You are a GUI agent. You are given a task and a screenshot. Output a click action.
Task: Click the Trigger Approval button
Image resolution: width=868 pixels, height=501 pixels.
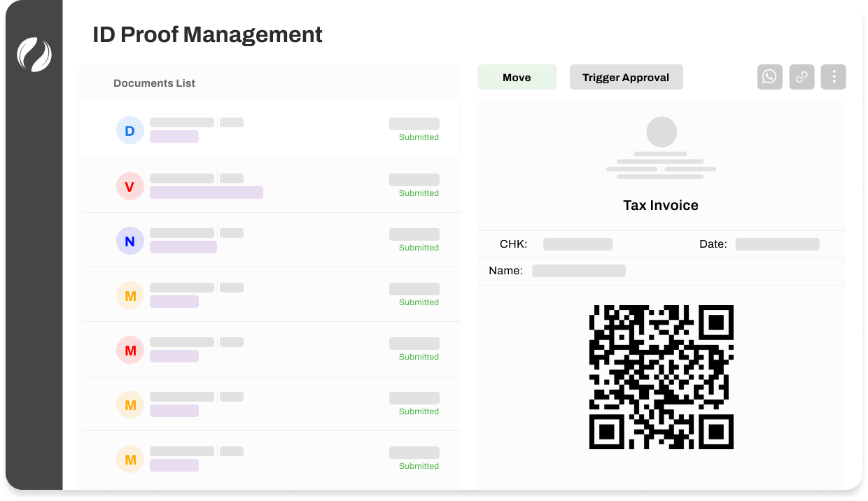[x=626, y=77]
